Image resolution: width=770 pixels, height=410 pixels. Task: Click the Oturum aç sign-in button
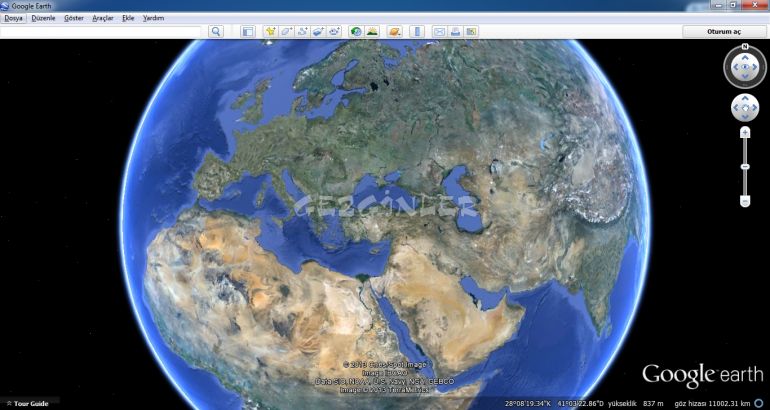point(724,31)
